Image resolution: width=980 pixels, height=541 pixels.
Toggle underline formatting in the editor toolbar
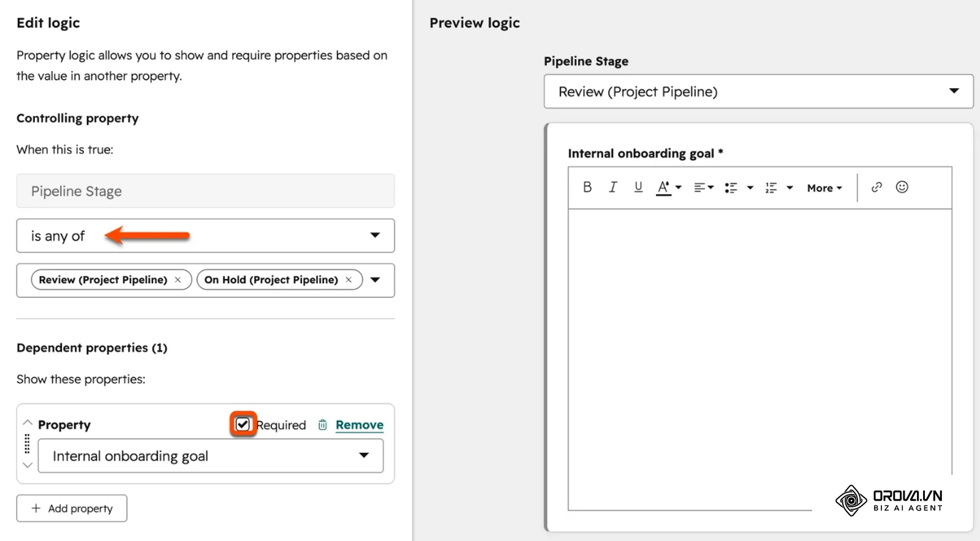point(638,187)
